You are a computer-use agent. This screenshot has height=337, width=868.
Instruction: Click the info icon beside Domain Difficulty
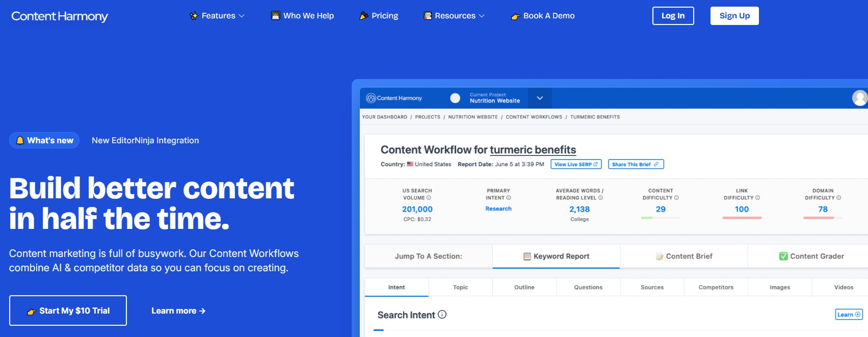[x=839, y=198]
